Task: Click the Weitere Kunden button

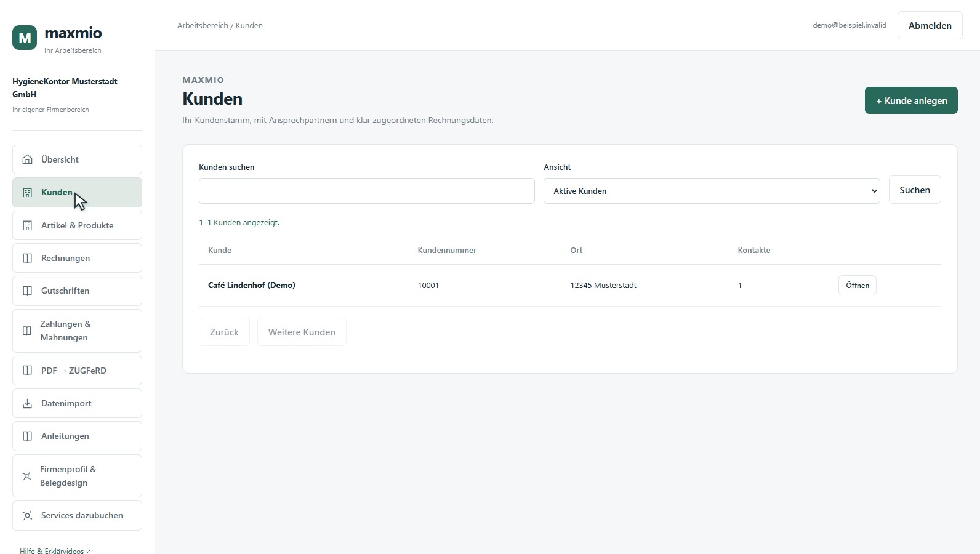Action: point(302,332)
